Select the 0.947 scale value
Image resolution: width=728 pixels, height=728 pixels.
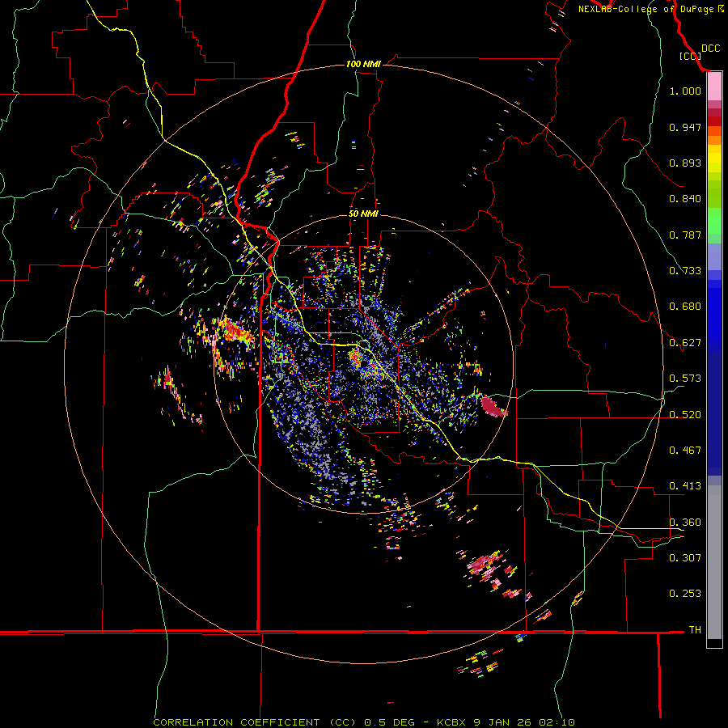click(685, 127)
